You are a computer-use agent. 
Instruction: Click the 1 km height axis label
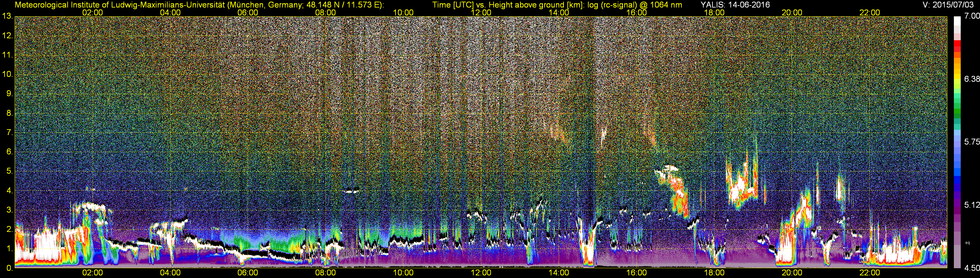tap(9, 249)
